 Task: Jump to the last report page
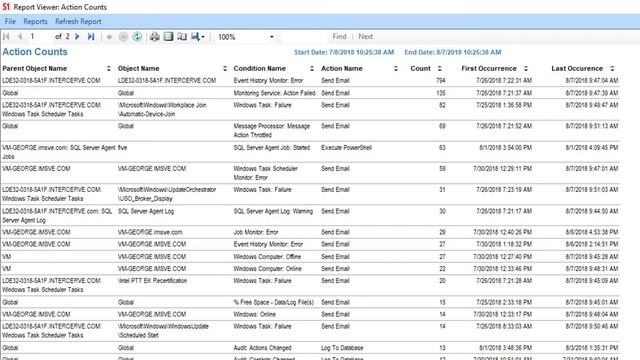pyautogui.click(x=91, y=37)
